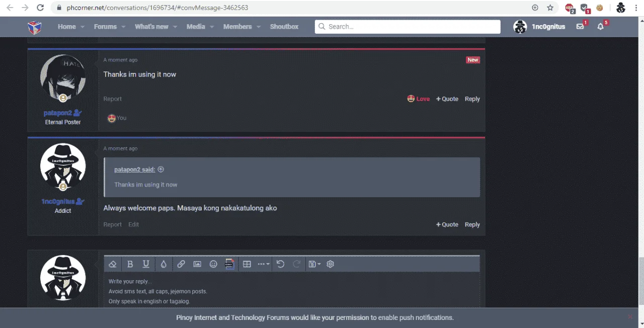Image resolution: width=644 pixels, height=328 pixels.
Task: Click the browser address bar URL
Action: pyautogui.click(x=157, y=8)
